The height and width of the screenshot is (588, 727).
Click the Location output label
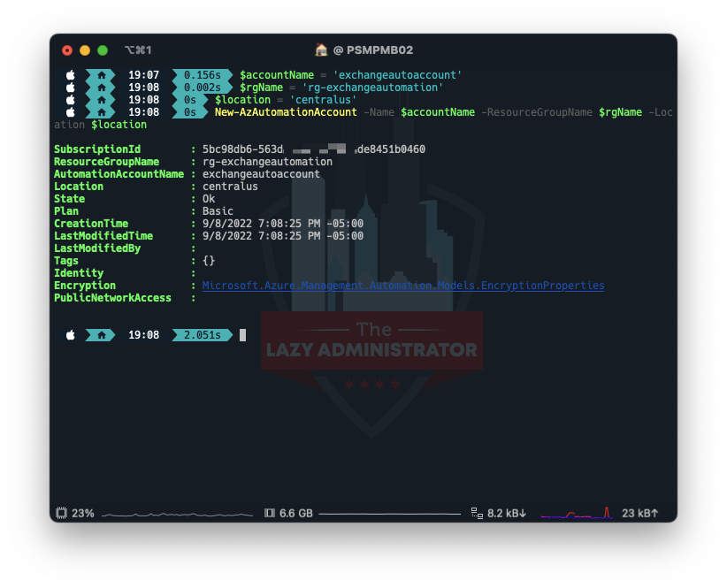[x=79, y=187]
